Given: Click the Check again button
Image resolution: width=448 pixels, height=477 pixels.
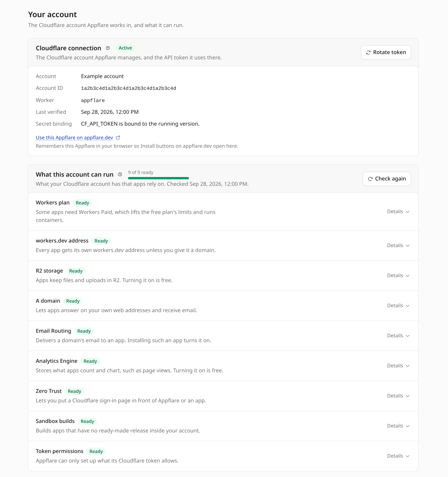Looking at the screenshot, I should 386,179.
